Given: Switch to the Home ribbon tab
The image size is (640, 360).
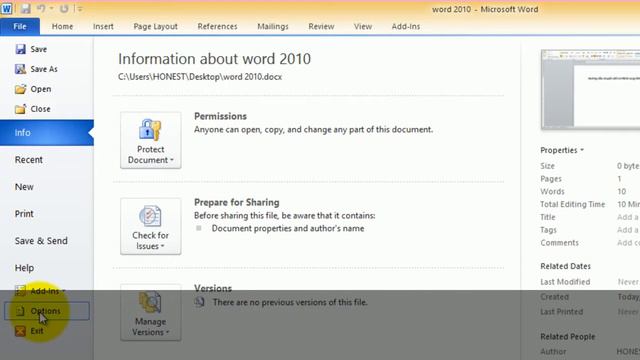Looking at the screenshot, I should [62, 27].
